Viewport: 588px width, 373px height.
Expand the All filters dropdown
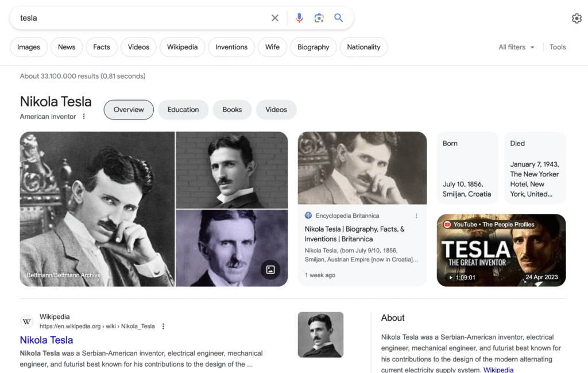point(516,47)
